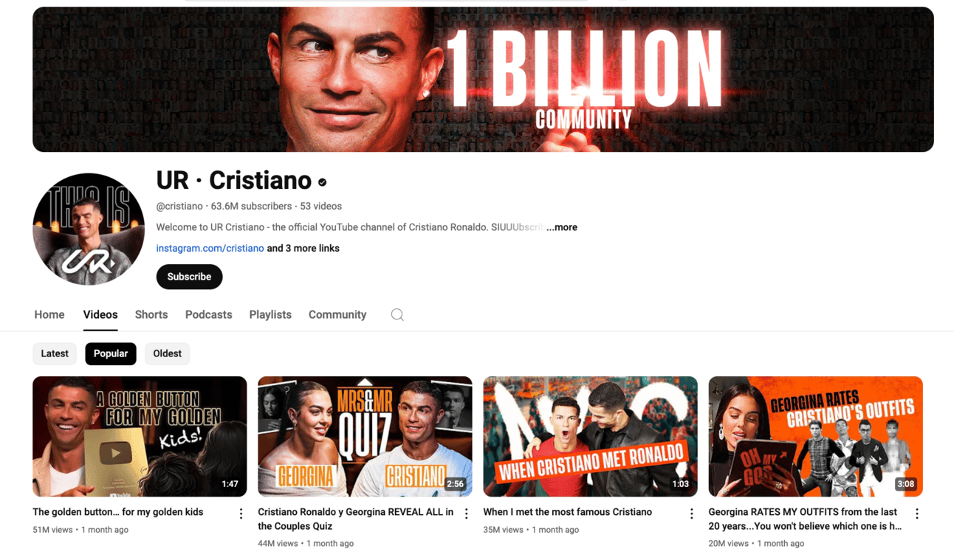This screenshot has width=954, height=560.
Task: Open options menu for golden button video
Action: [241, 514]
